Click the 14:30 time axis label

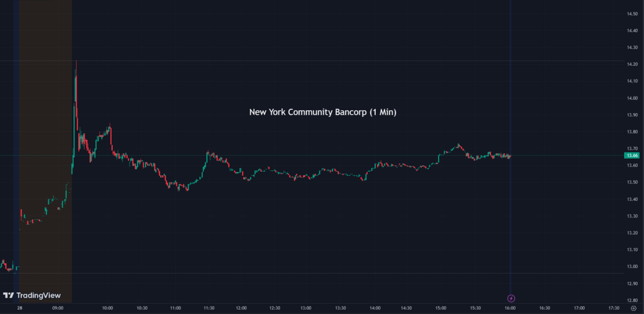point(407,308)
